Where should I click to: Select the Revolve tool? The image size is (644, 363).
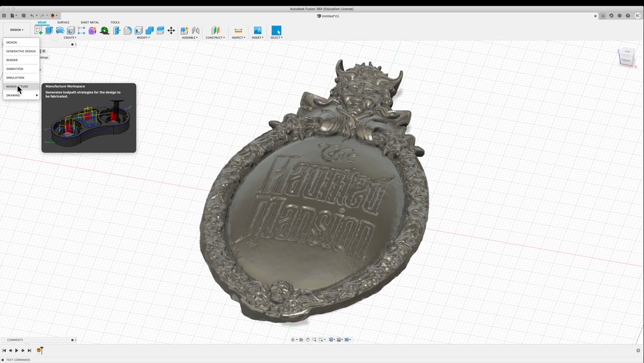60,30
